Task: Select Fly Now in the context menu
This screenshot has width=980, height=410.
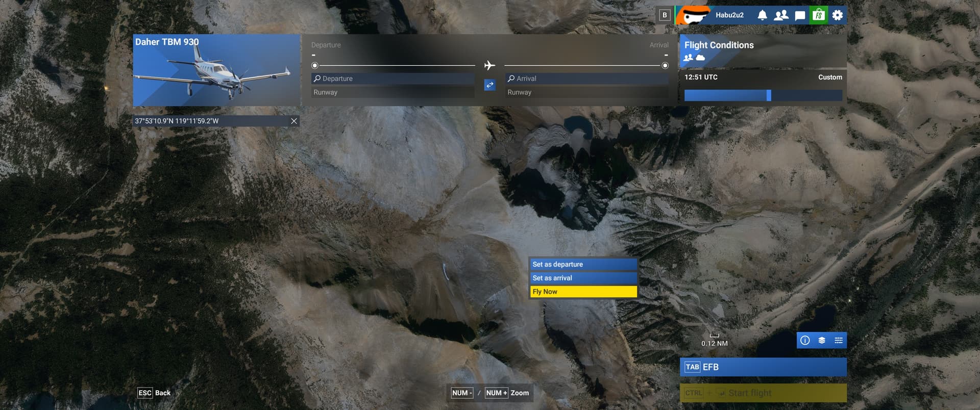Action: (x=583, y=292)
